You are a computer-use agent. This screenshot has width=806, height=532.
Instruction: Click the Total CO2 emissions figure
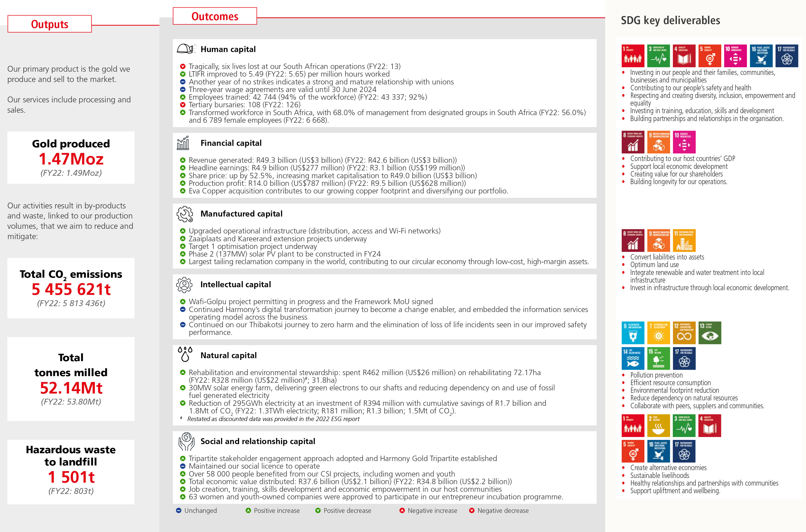click(71, 289)
